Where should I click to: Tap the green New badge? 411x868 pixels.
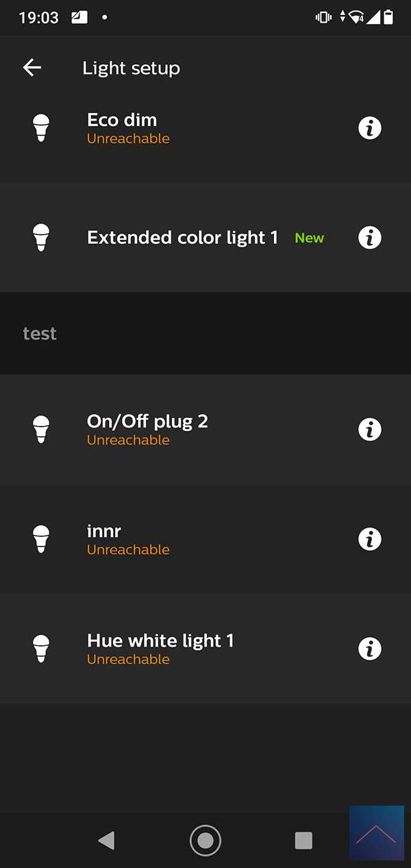pyautogui.click(x=309, y=238)
